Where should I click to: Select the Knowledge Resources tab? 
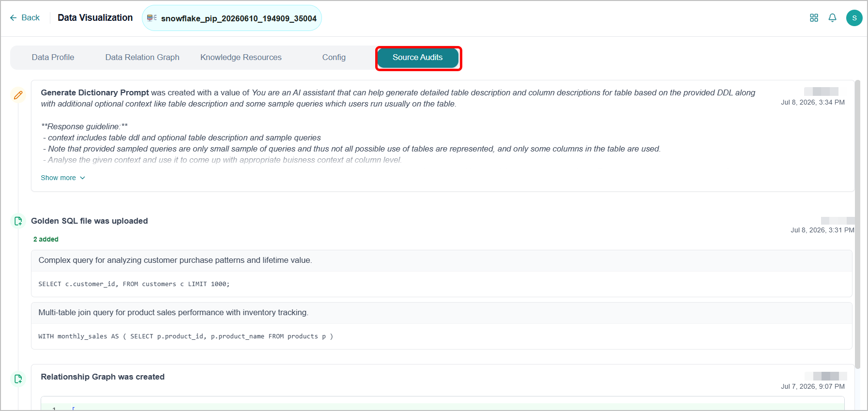pyautogui.click(x=241, y=58)
